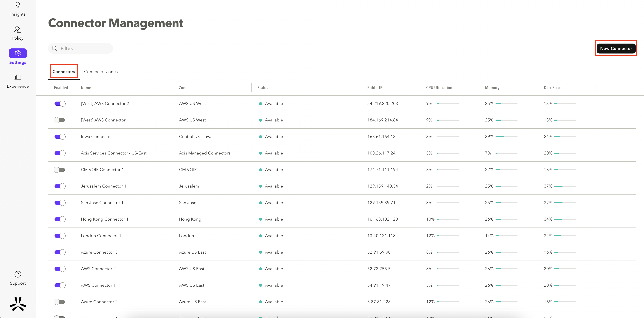Image resolution: width=644 pixels, height=318 pixels.
Task: Click Available status dot for Iowa Connector
Action: pos(260,137)
